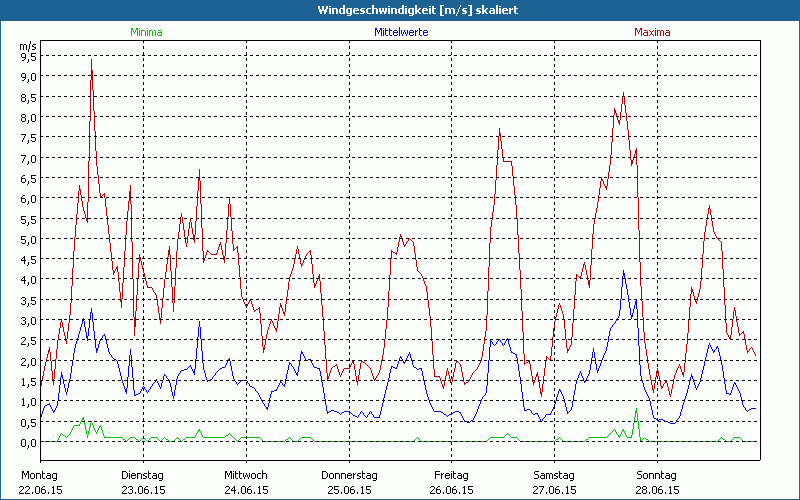This screenshot has width=800, height=500.
Task: Select the green 'Minima' legend label
Action: tap(146, 32)
